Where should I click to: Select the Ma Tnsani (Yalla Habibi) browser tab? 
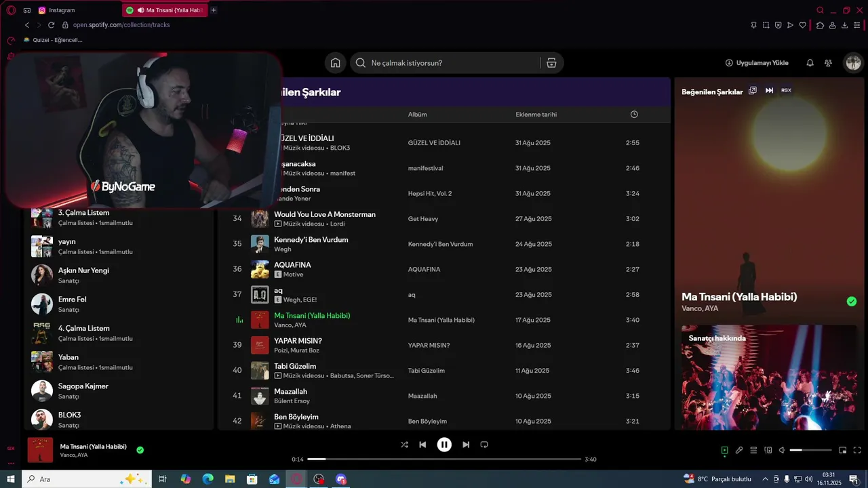[165, 10]
